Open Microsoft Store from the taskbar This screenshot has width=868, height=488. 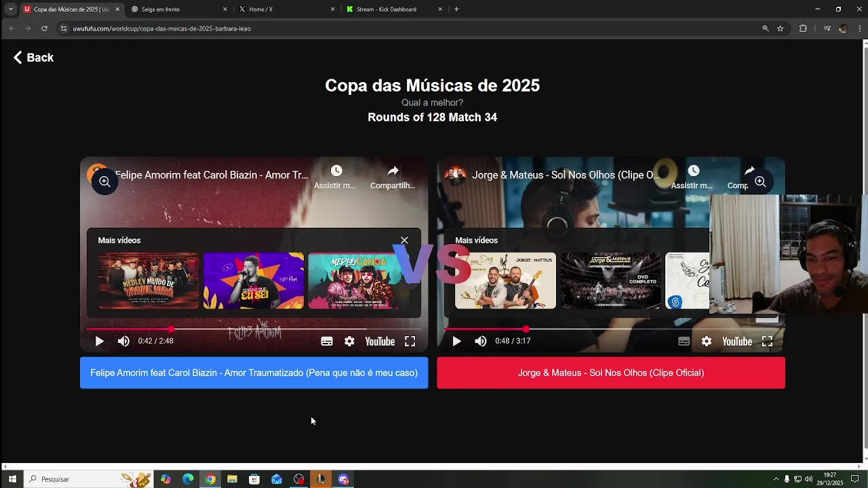[x=254, y=479]
